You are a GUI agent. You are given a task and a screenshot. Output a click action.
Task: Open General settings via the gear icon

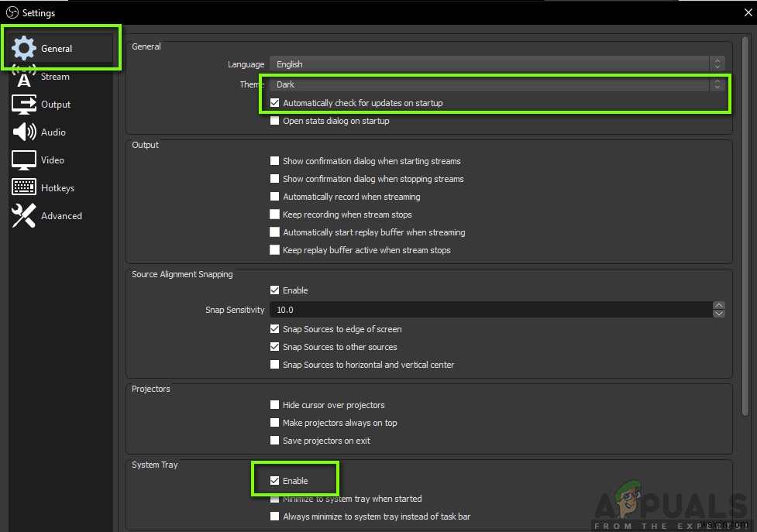pyautogui.click(x=24, y=48)
